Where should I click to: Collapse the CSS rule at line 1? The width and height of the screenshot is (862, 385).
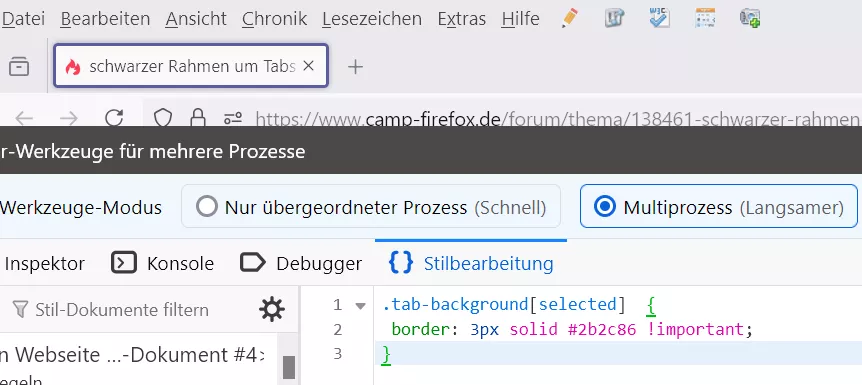[x=360, y=306]
